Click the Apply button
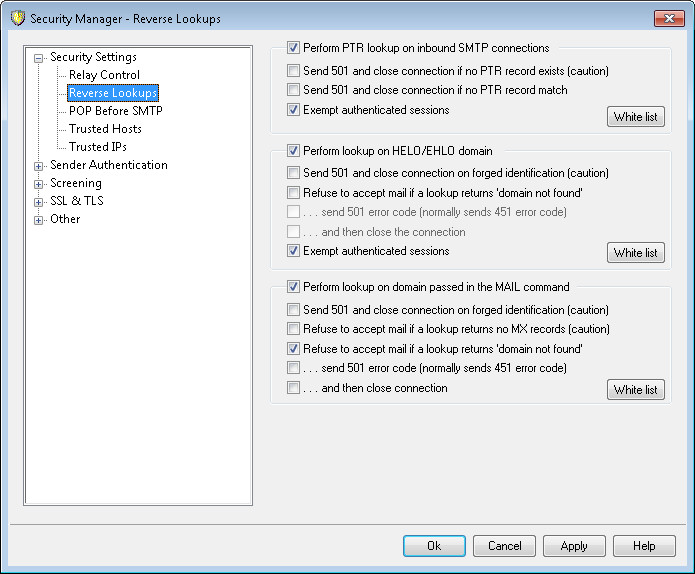The width and height of the screenshot is (695, 574). click(574, 546)
